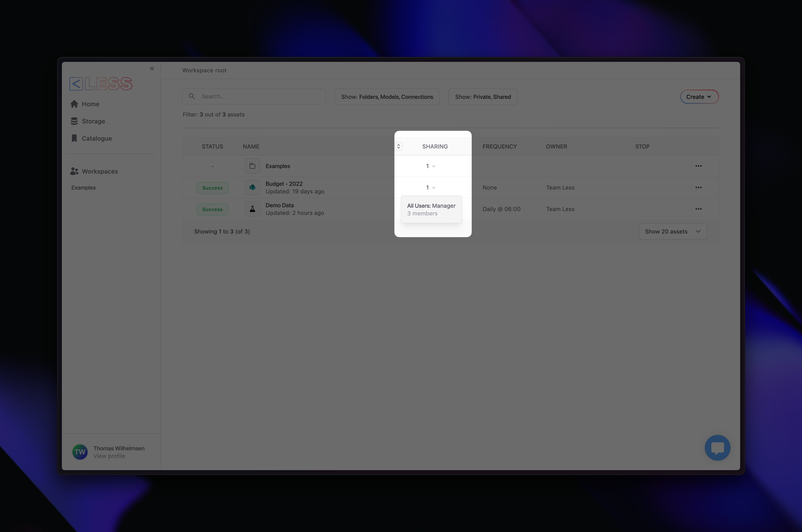Viewport: 802px width, 532px height.
Task: Collapse the sidebar with double-chevron icon
Action: tap(152, 69)
